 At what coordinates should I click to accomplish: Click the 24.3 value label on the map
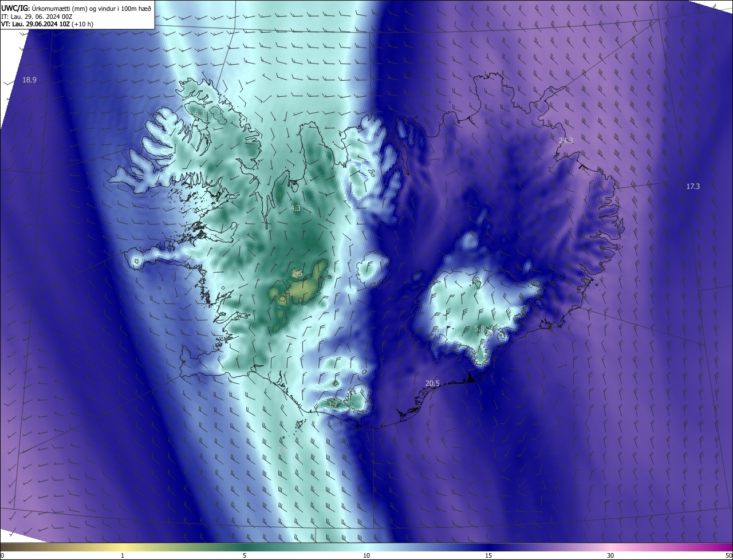tap(566, 140)
